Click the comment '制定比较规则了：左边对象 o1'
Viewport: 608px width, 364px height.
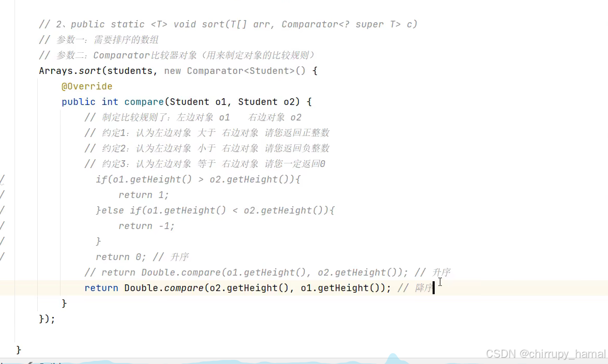(157, 117)
